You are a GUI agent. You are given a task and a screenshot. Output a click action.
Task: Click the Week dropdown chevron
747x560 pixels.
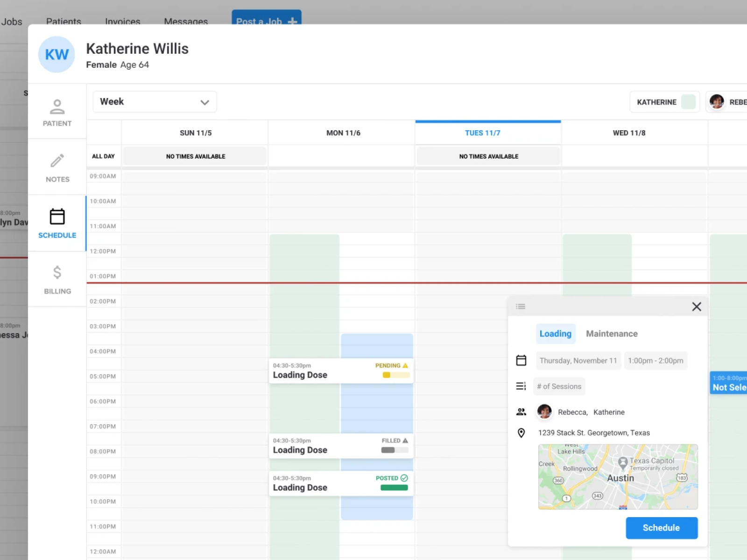coord(204,102)
